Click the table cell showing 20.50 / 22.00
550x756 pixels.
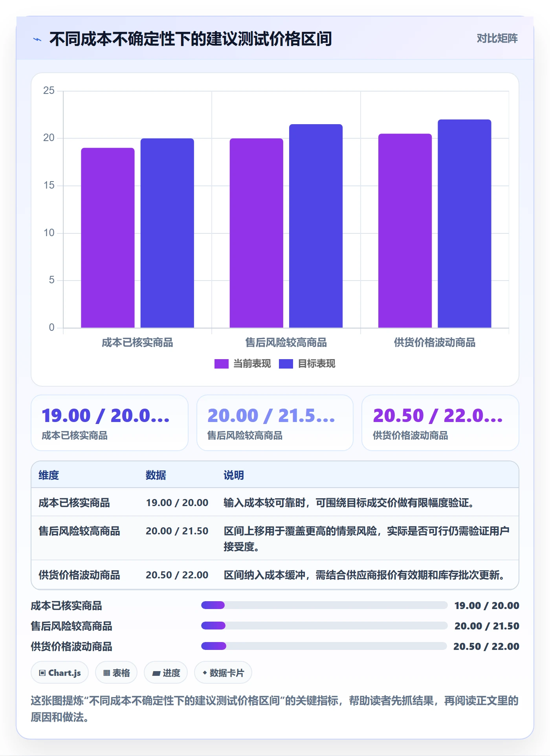177,575
